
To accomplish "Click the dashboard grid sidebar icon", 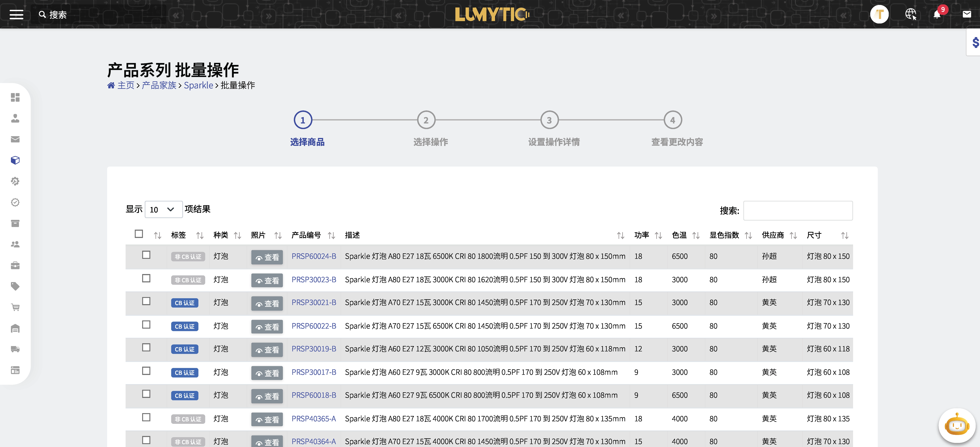I will coord(15,97).
